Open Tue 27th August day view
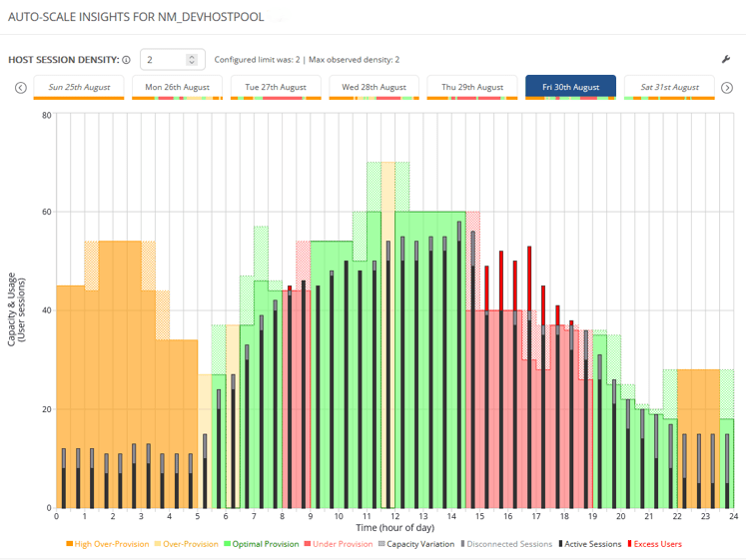This screenshot has height=560, width=746. [276, 87]
